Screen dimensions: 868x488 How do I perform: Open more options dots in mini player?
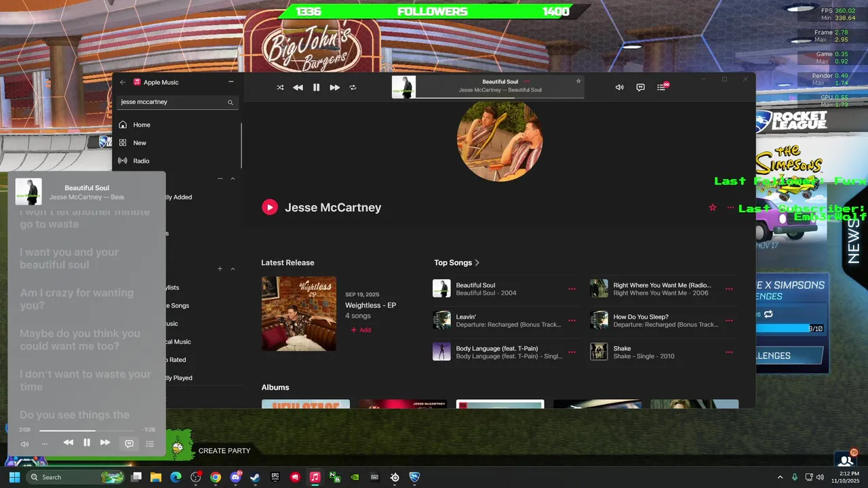coord(45,444)
